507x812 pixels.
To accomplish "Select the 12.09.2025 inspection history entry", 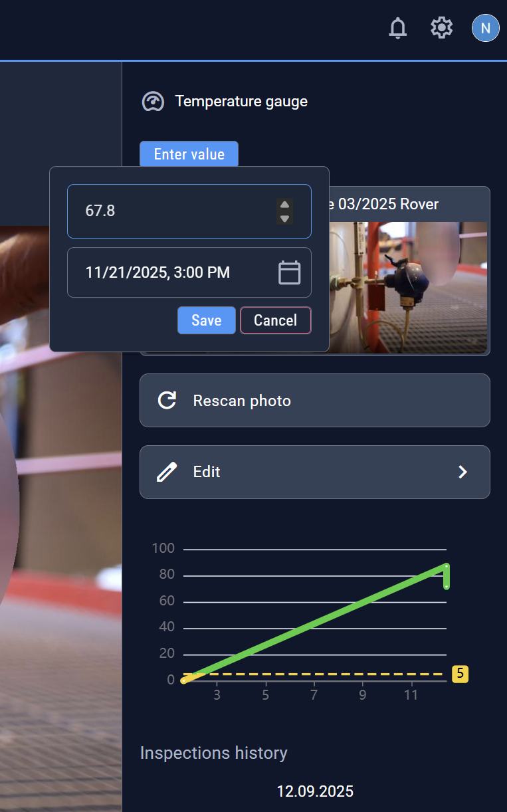I will click(315, 791).
